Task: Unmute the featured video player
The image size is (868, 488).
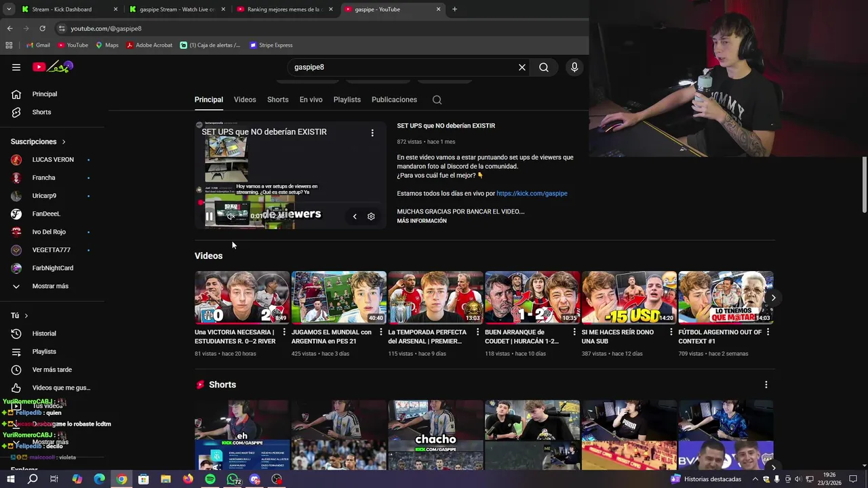Action: tap(231, 216)
